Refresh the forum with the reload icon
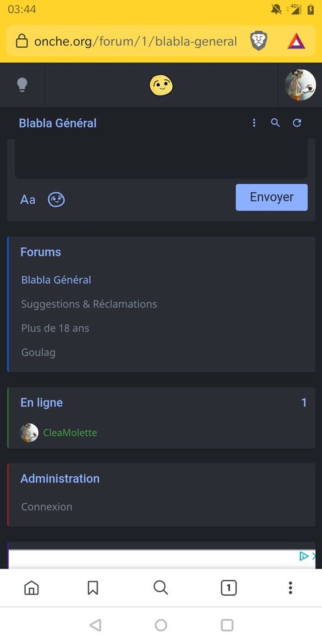The width and height of the screenshot is (322, 644). (x=297, y=123)
